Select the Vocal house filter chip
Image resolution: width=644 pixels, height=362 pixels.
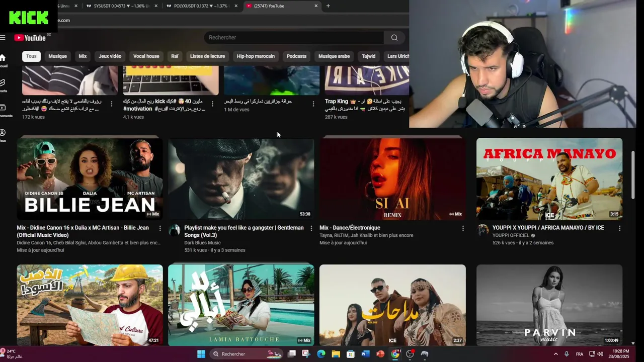pyautogui.click(x=146, y=56)
